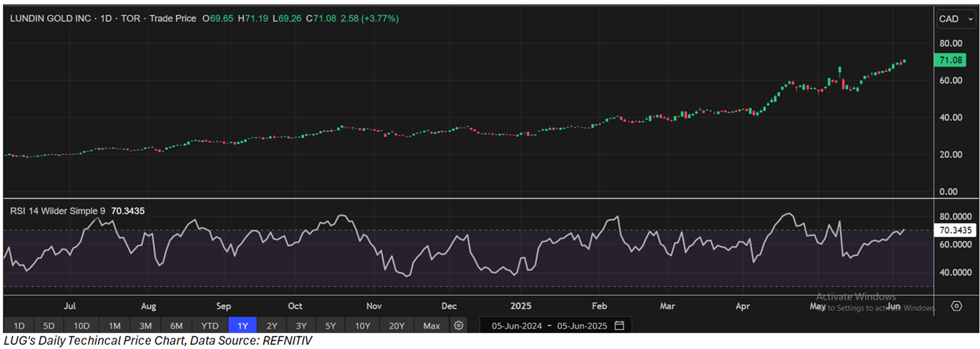
Task: Click the calendar icon beside date range
Action: pos(619,325)
